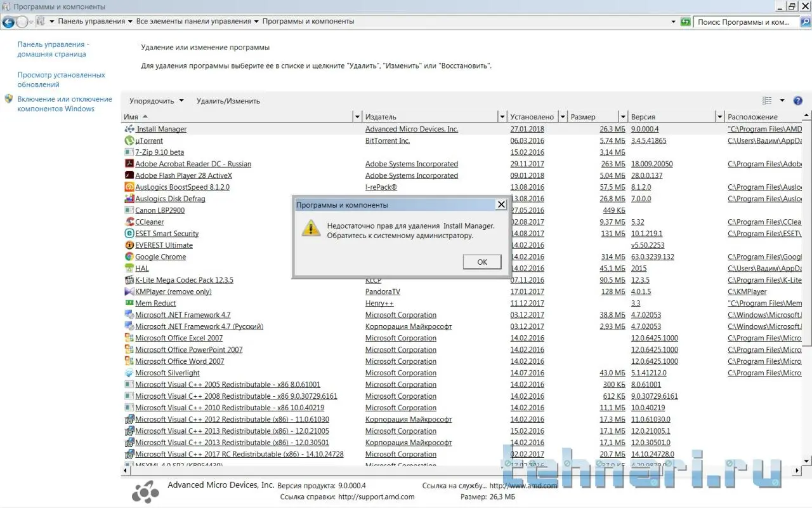Select the Mem Reduct icon
The width and height of the screenshot is (812, 508).
click(129, 303)
